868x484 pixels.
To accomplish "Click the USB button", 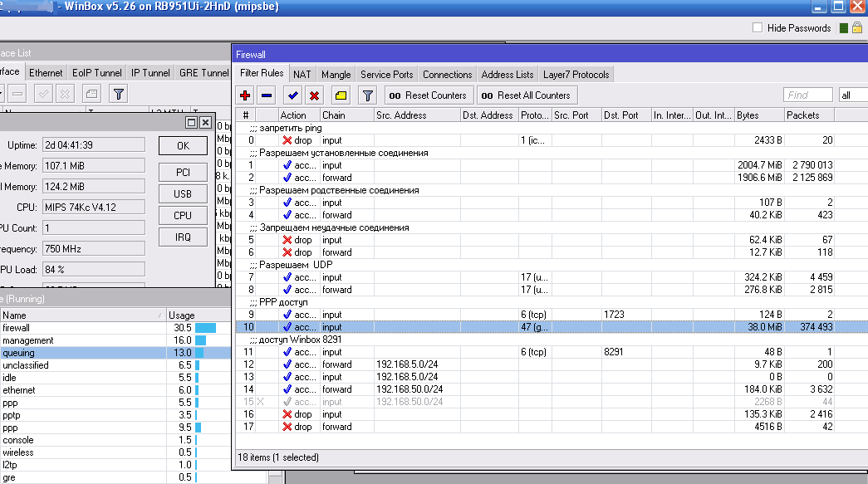I will (183, 194).
